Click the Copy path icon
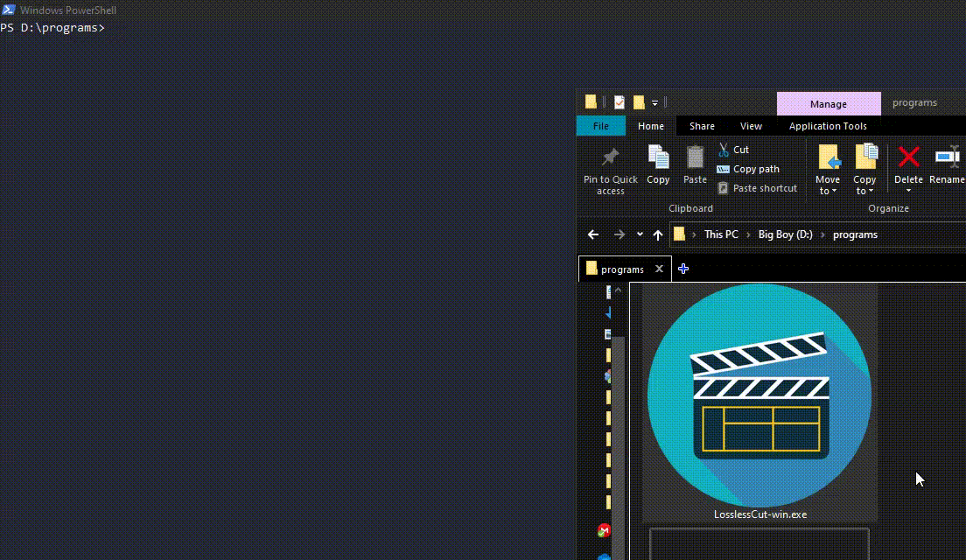The width and height of the screenshot is (966, 560). (x=724, y=169)
